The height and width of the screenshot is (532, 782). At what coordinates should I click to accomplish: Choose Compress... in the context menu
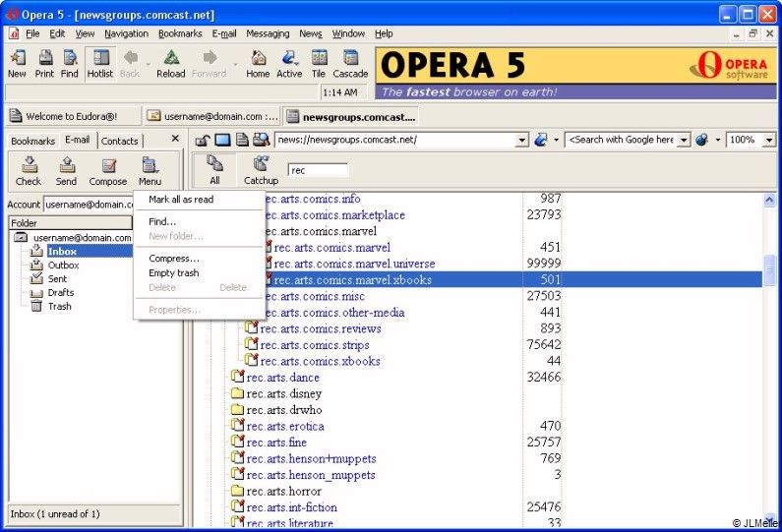tap(199, 259)
